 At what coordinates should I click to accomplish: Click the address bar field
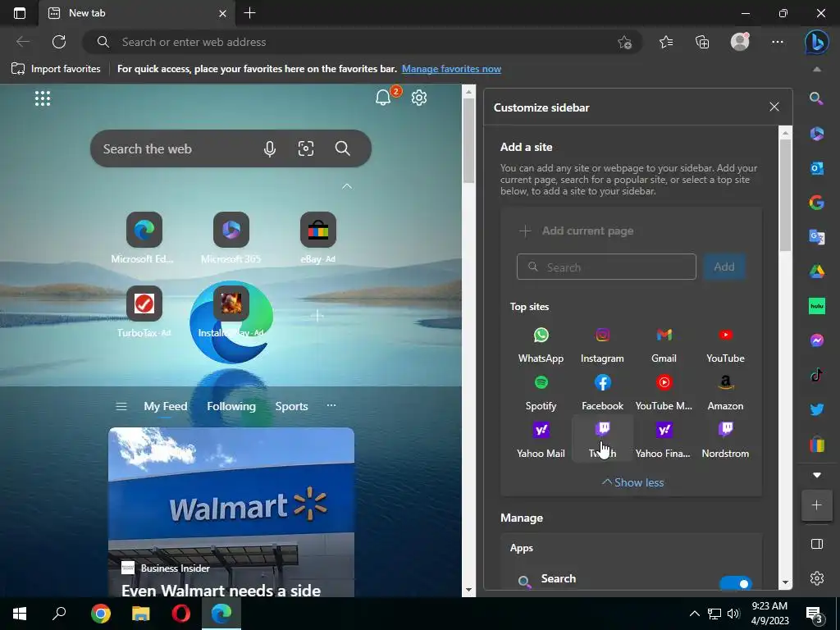[x=362, y=42]
